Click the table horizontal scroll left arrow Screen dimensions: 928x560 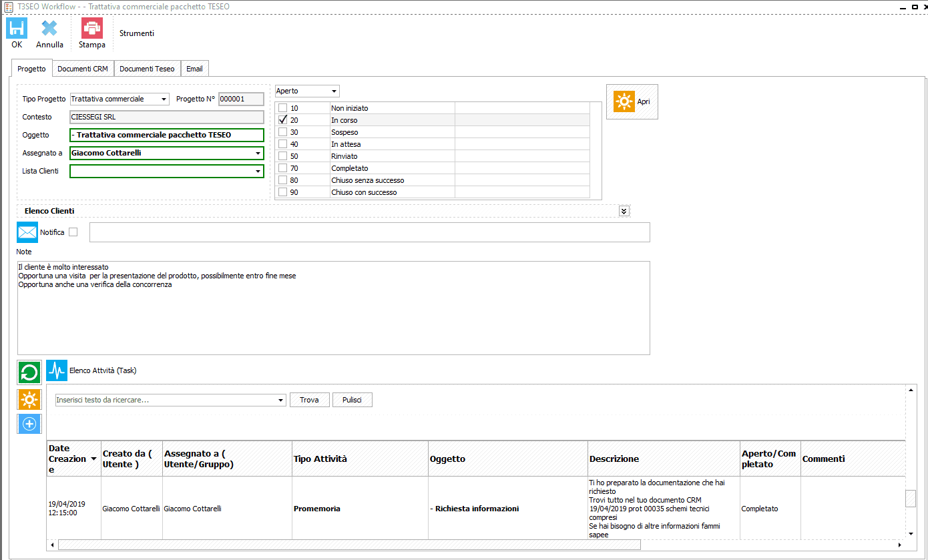coord(53,545)
